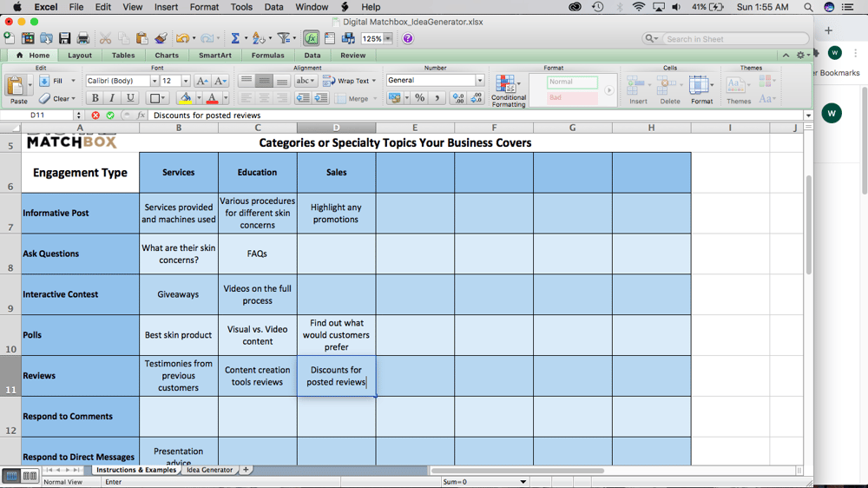
Task: Switch to SmartArt ribbon tab
Action: (214, 56)
